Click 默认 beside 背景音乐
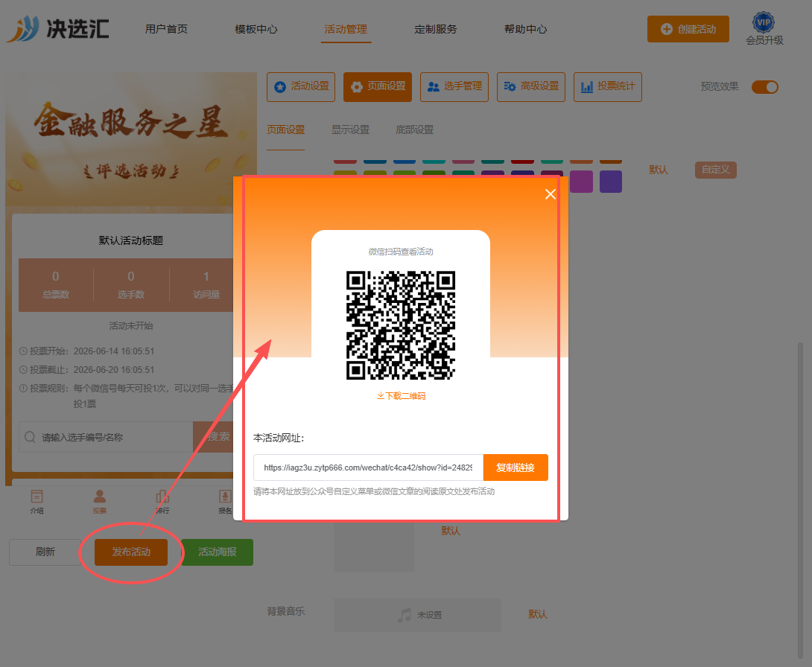Viewport: 812px width, 667px height. click(x=538, y=614)
